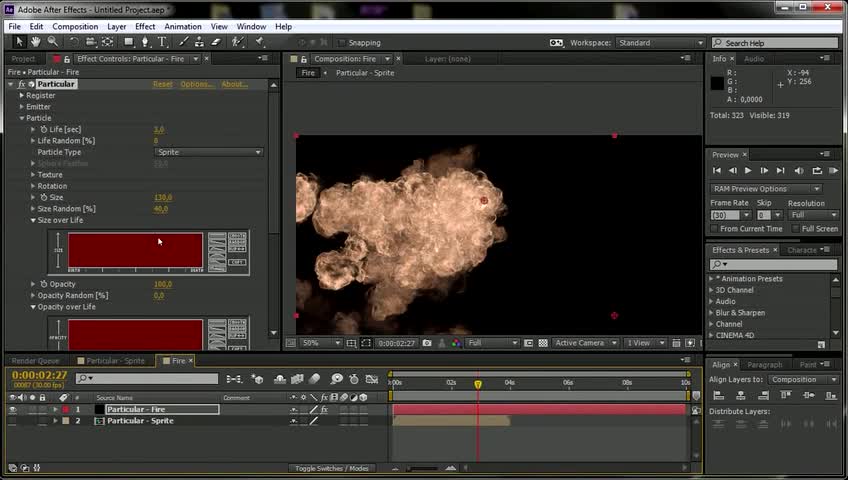Click the Size over Life red graph
The width and height of the screenshot is (848, 480).
coord(135,250)
